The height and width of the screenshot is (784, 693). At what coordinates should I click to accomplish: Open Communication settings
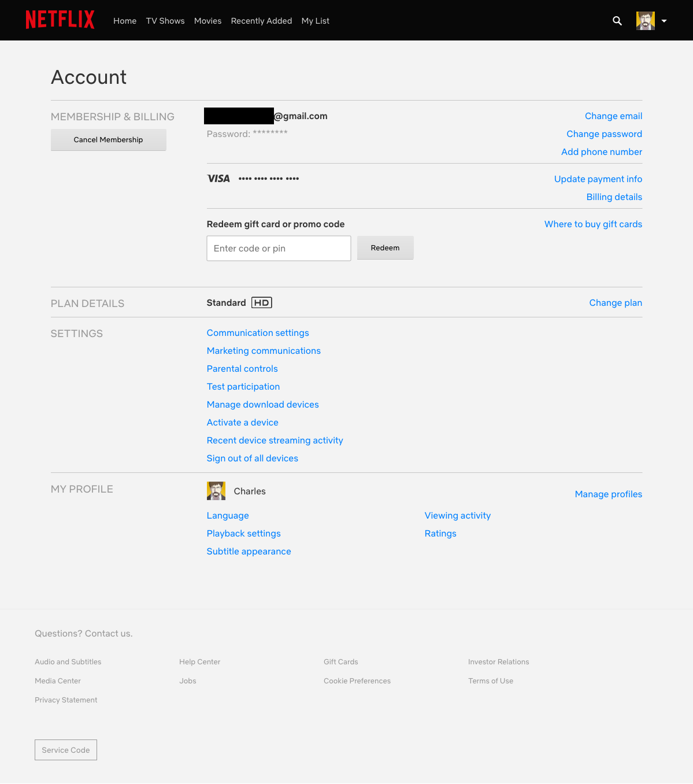pyautogui.click(x=258, y=333)
